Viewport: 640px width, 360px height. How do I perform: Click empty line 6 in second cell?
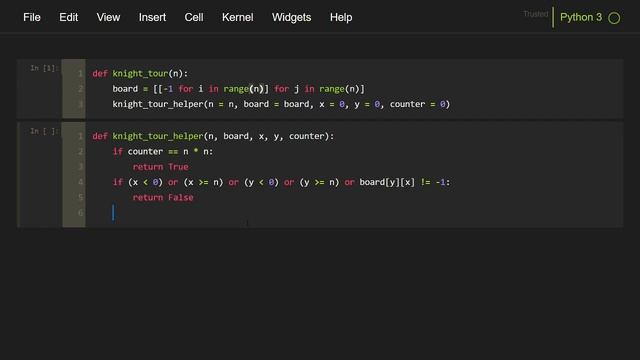coord(353,213)
